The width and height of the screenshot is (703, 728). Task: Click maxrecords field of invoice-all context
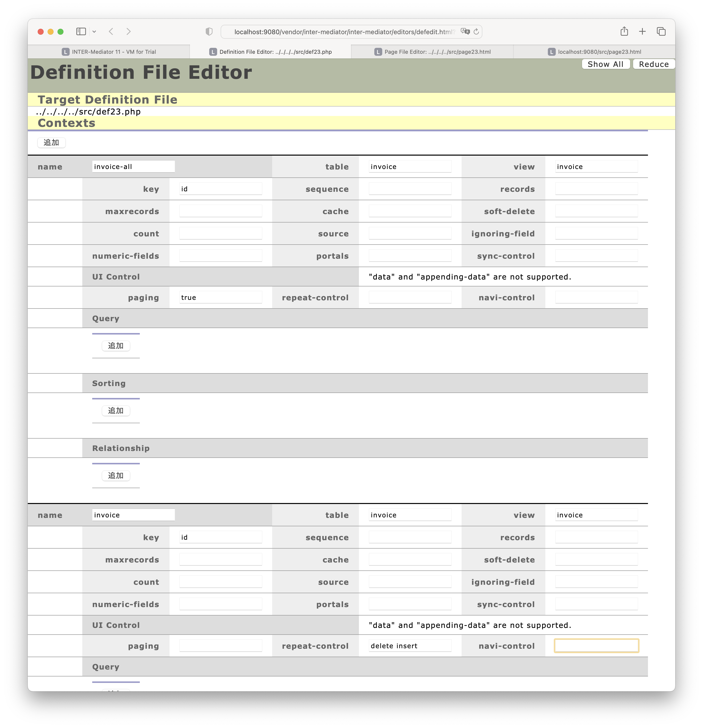221,211
